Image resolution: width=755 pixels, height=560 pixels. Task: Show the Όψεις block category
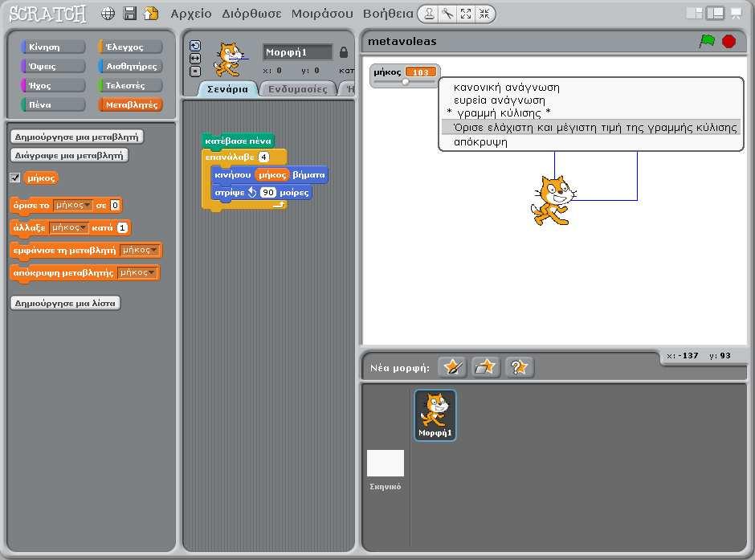pyautogui.click(x=53, y=67)
